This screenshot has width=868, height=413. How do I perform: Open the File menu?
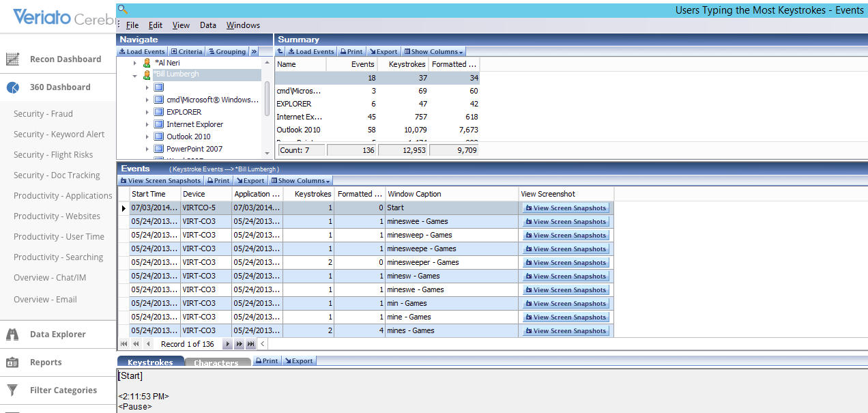[x=132, y=25]
